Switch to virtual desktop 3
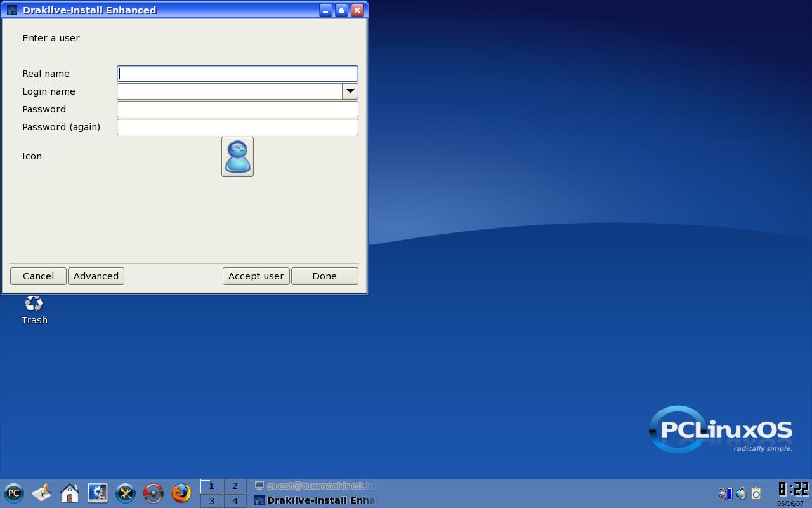The width and height of the screenshot is (812, 508). (x=212, y=501)
